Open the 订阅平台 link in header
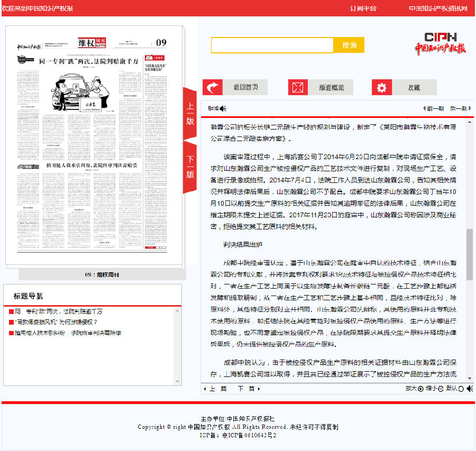 tap(363, 8)
